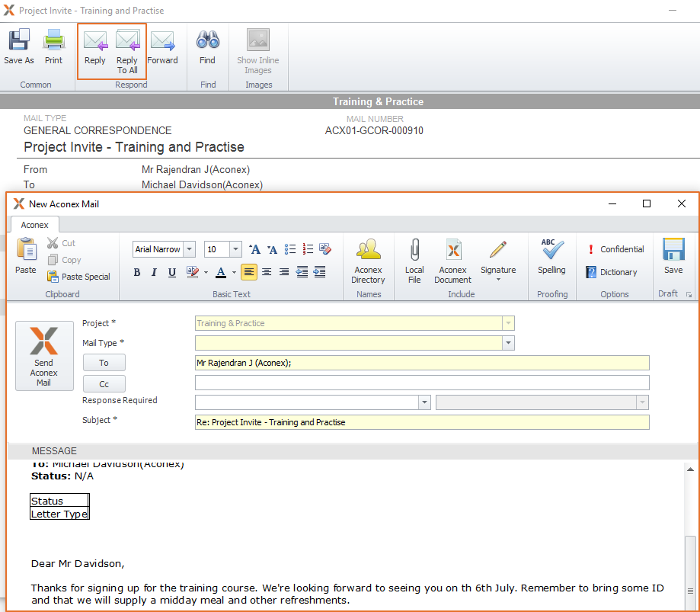Image resolution: width=700 pixels, height=612 pixels.
Task: Click the To recipient button
Action: [104, 363]
